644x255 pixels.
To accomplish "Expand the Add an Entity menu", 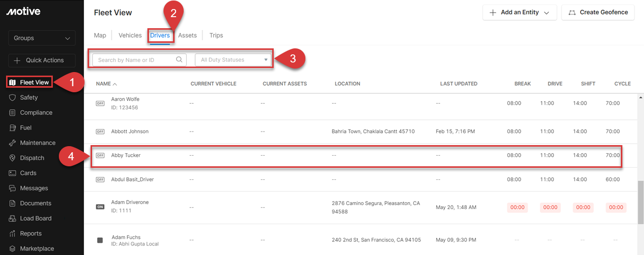I will (x=519, y=12).
